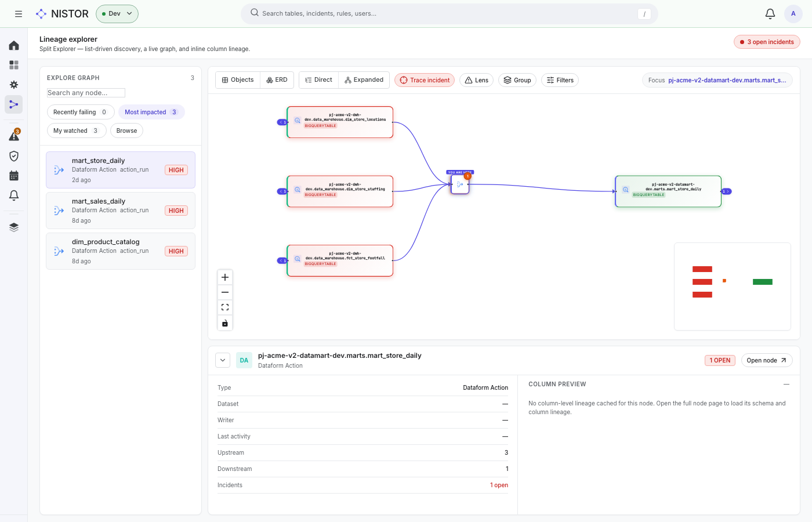Click the 1 OPEN incident badge
Viewport: 812px width, 522px height.
click(x=720, y=360)
